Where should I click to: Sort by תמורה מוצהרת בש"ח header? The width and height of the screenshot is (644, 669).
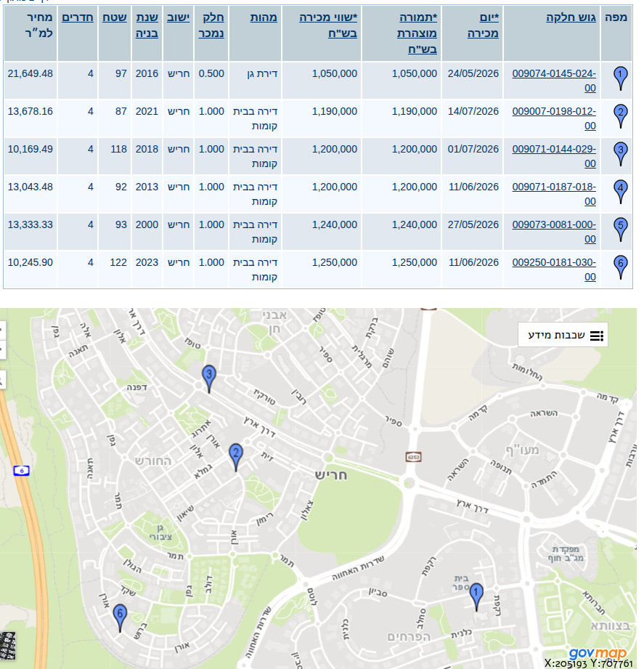[417, 33]
